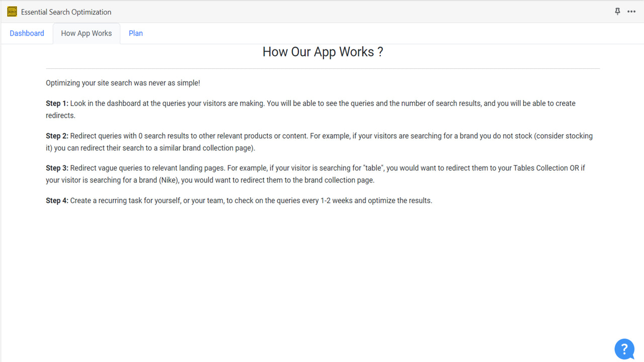
Task: Click the Dashboard navigation label
Action: coord(27,33)
